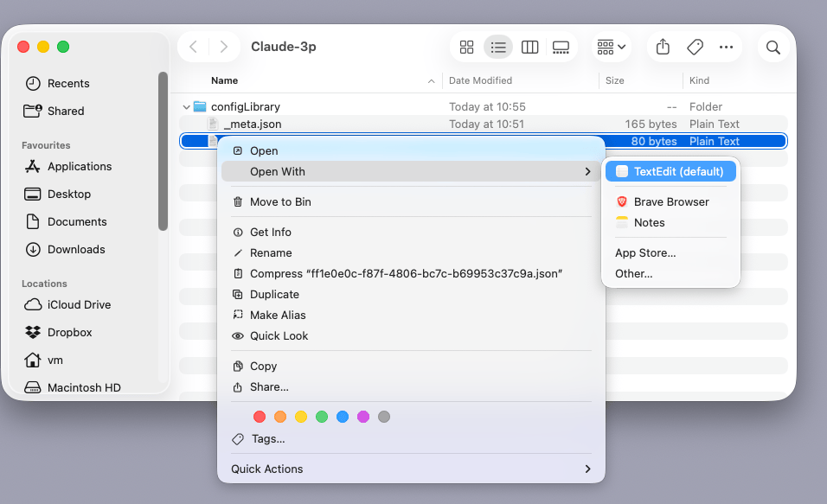The height and width of the screenshot is (504, 827).
Task: Click the 80 bytes size of selected file
Action: [x=654, y=141]
